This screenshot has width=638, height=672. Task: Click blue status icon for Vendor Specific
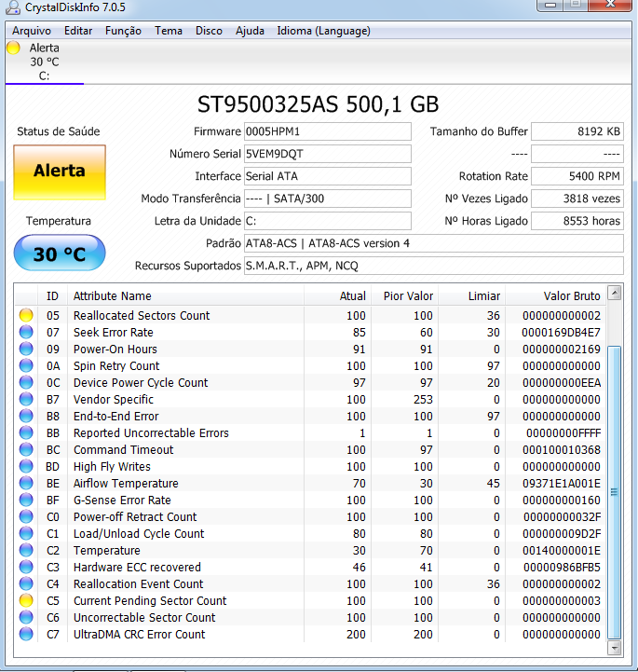[26, 399]
